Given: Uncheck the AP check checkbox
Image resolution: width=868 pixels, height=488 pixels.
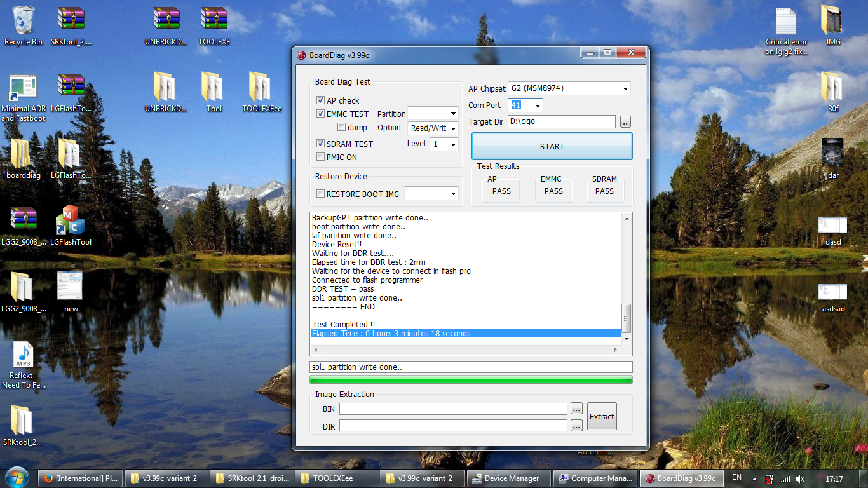Looking at the screenshot, I should tap(321, 100).
